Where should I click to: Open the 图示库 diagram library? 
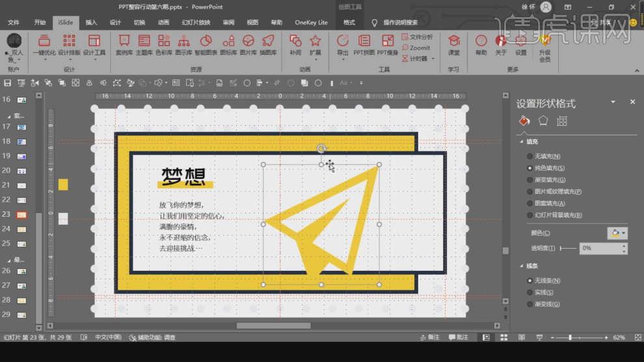coord(183,45)
